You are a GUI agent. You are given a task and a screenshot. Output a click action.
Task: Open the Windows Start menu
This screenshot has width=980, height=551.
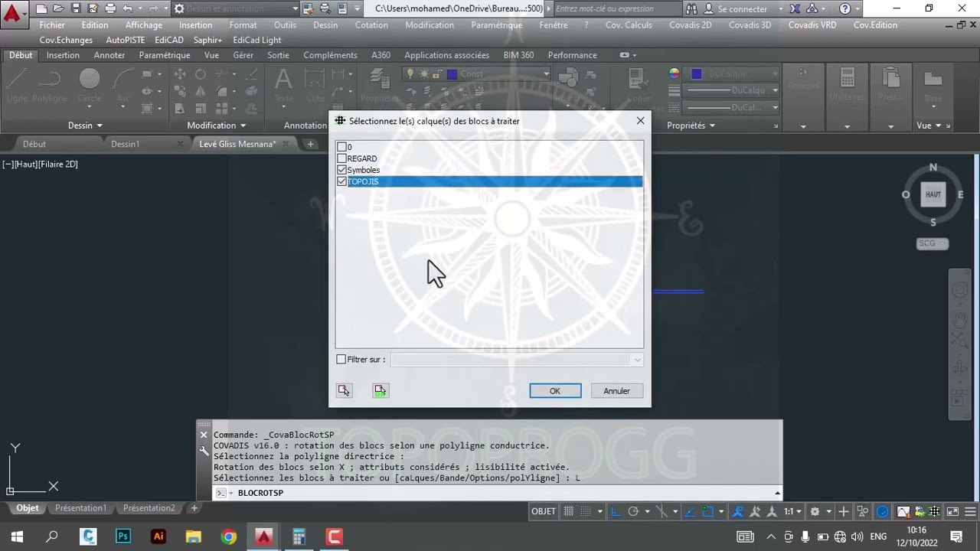[17, 536]
